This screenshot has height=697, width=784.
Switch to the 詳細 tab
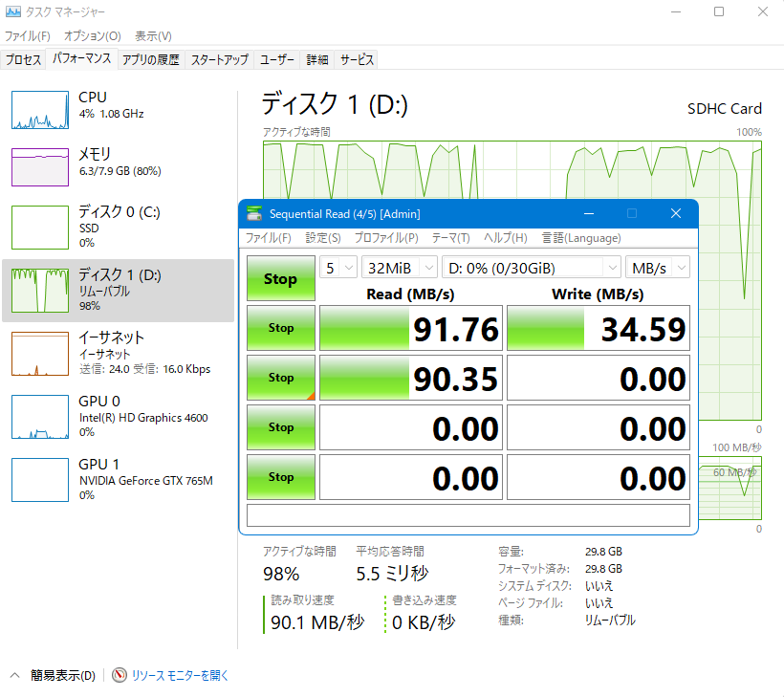pos(317,60)
